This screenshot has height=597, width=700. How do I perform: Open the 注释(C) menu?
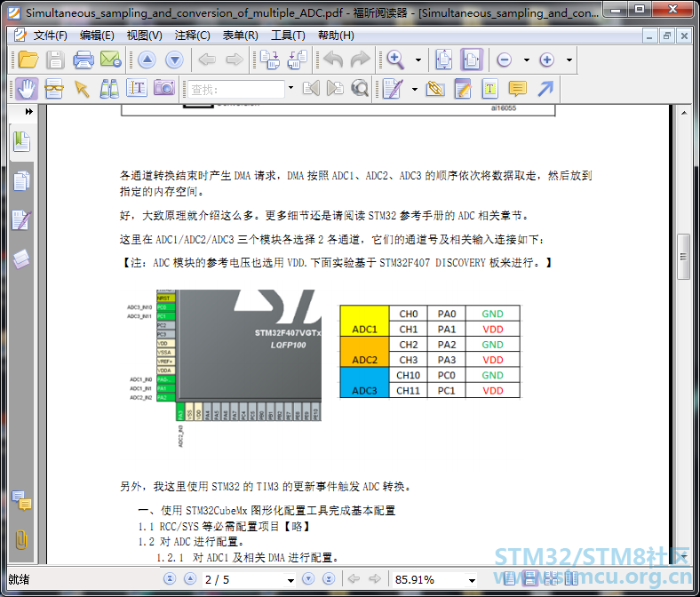(192, 36)
